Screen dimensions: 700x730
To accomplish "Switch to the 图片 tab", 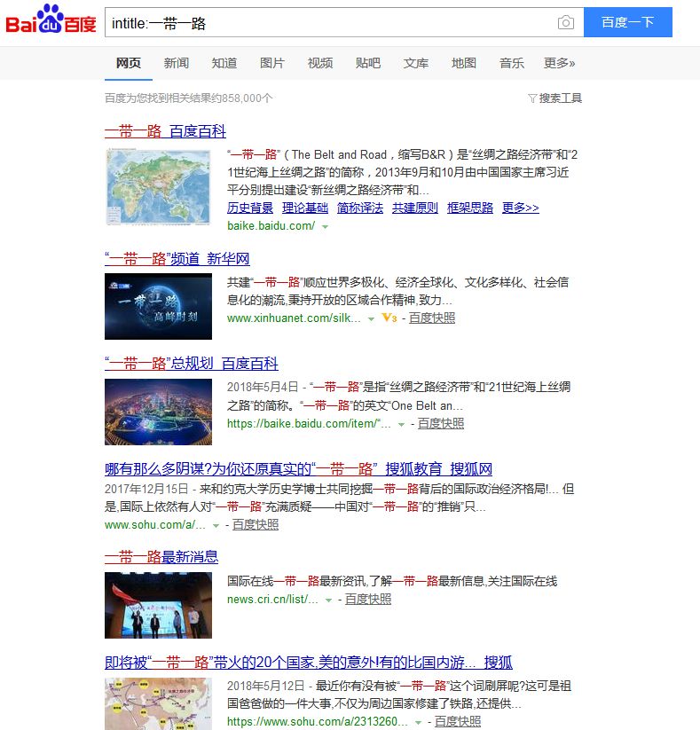I will [272, 63].
